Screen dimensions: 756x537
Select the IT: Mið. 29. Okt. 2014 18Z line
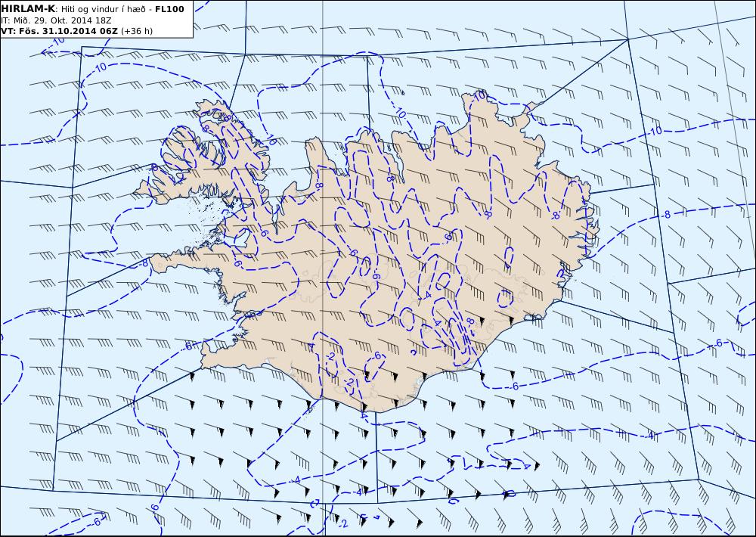click(56, 20)
